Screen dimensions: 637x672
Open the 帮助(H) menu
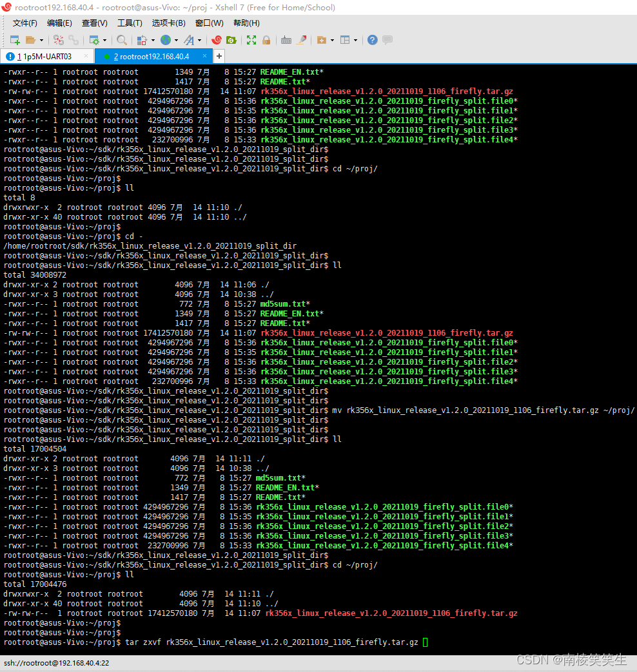click(x=247, y=23)
